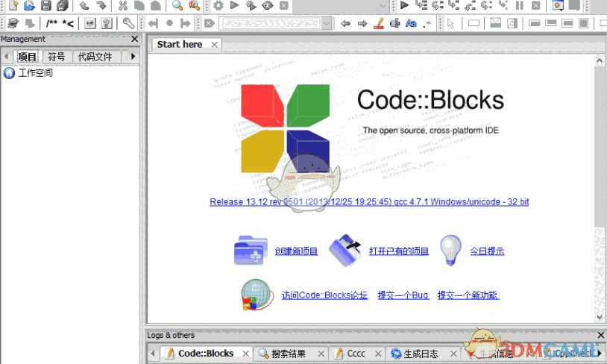Viewport: 607px width, 364px height.
Task: Start the debugger with Debug/Continue
Action: 404,5
